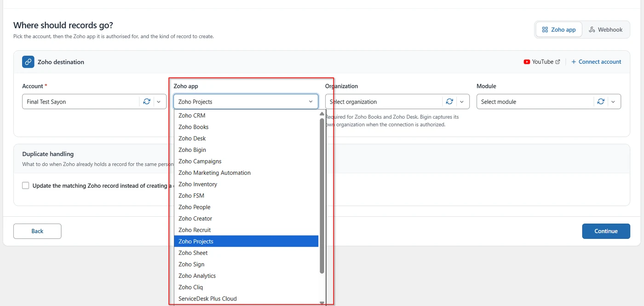Click the Back button
644x306 pixels.
(x=37, y=231)
